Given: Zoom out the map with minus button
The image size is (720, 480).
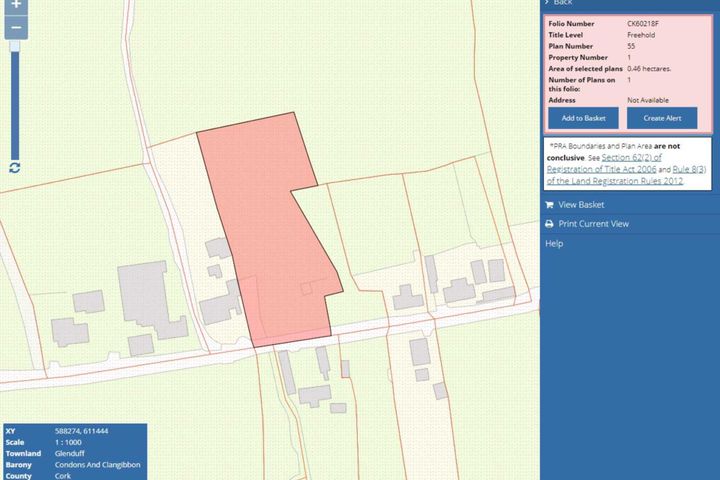Looking at the screenshot, I should tap(16, 28).
